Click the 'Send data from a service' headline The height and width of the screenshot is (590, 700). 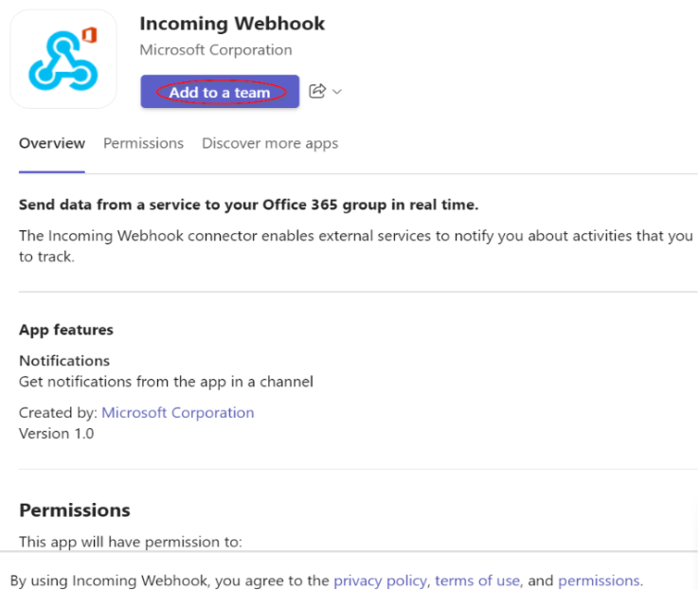[249, 205]
